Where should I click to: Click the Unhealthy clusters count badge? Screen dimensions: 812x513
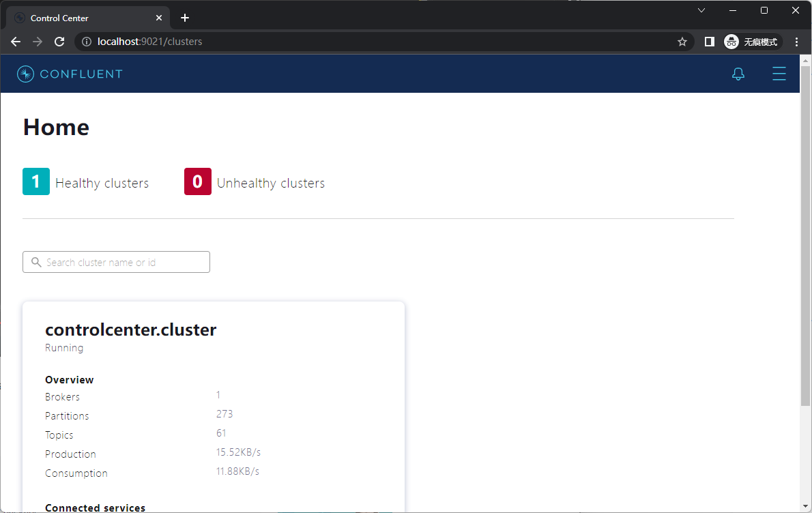pyautogui.click(x=197, y=181)
